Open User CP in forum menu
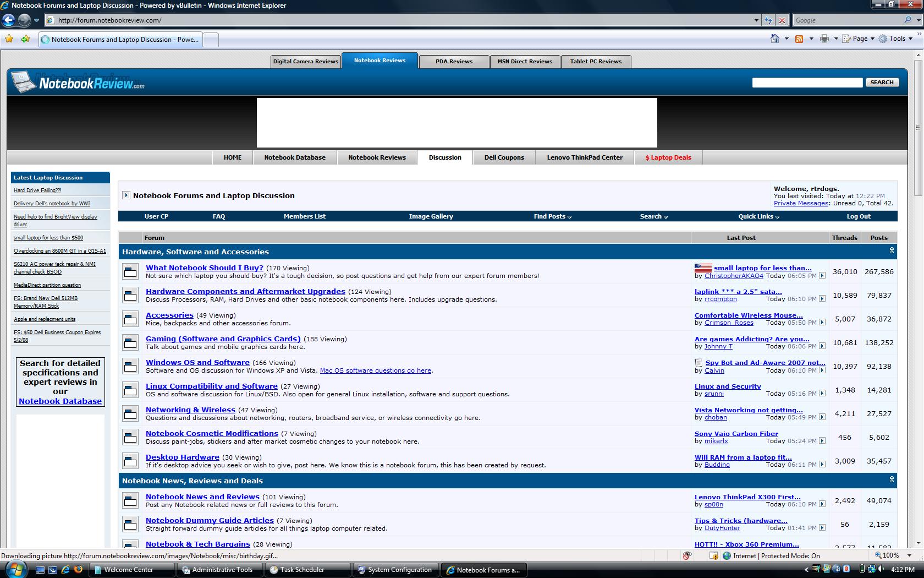The width and height of the screenshot is (924, 578). tap(156, 216)
